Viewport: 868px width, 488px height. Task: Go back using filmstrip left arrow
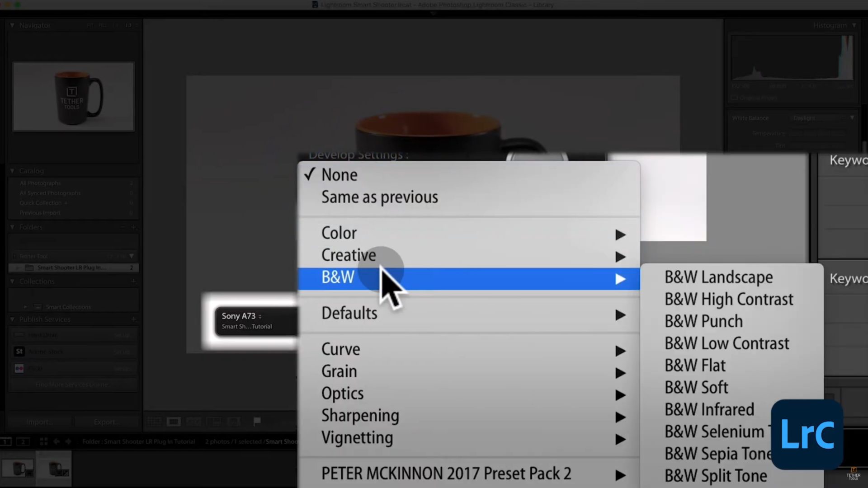(x=57, y=441)
